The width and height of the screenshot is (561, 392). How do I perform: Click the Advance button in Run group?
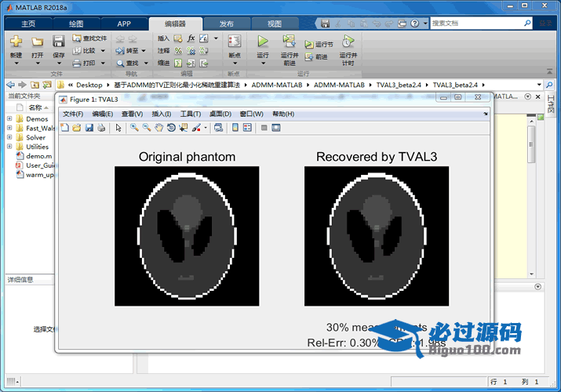pyautogui.click(x=316, y=56)
